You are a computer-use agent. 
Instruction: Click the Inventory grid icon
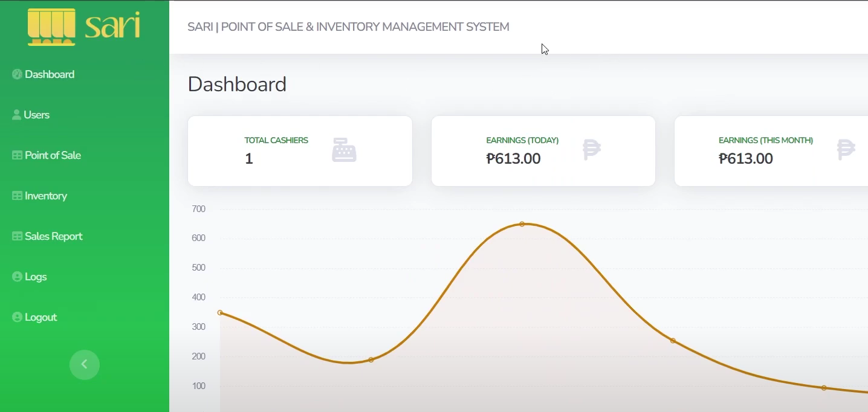16,195
